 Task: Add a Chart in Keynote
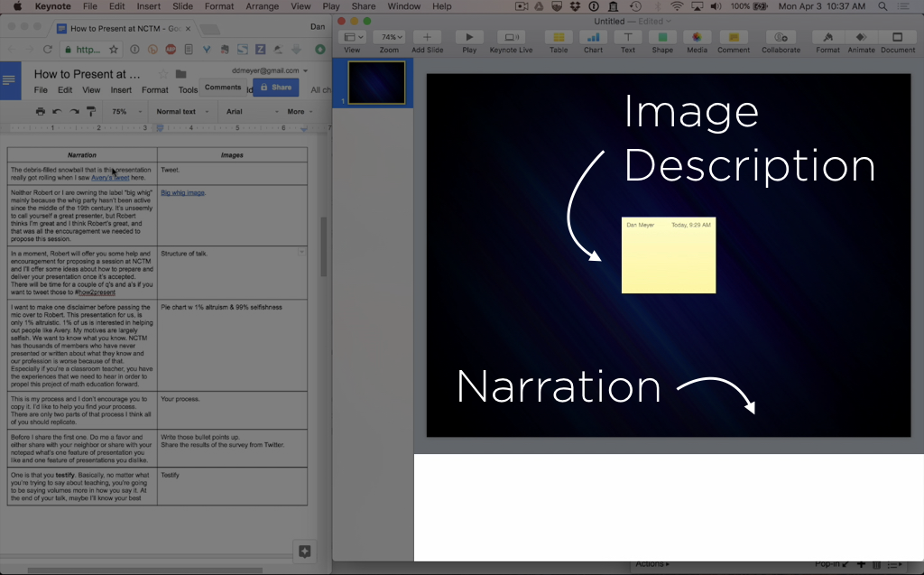point(593,38)
